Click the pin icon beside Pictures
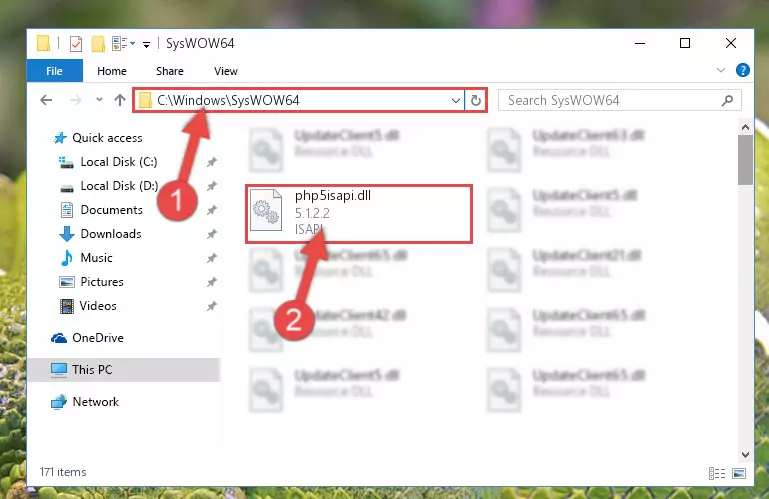This screenshot has height=499, width=769. click(211, 282)
